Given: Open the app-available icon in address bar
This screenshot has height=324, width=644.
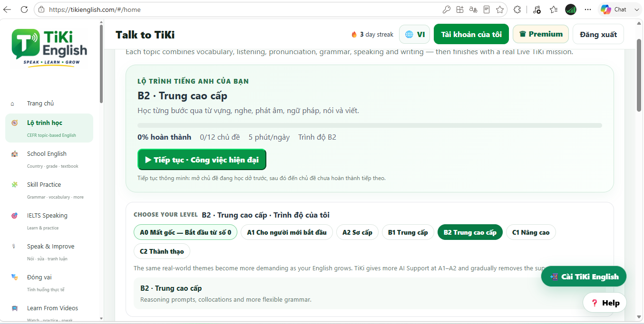Looking at the screenshot, I should tap(460, 10).
